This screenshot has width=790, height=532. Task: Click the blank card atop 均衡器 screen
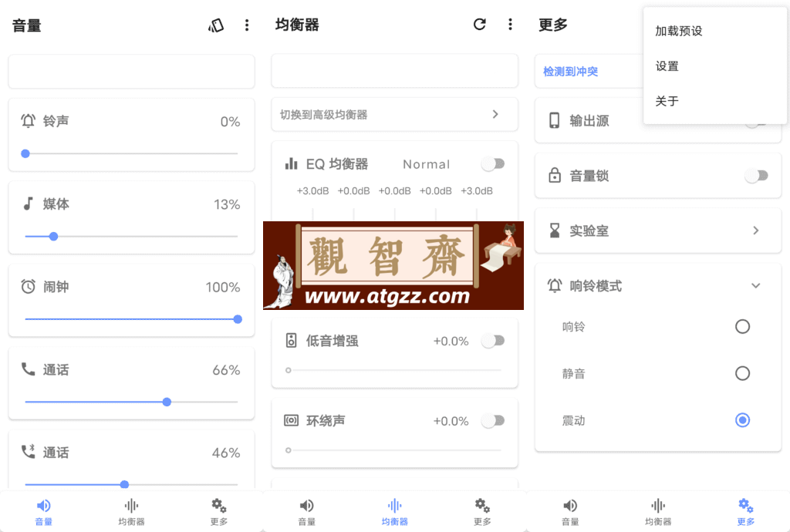[x=394, y=70]
